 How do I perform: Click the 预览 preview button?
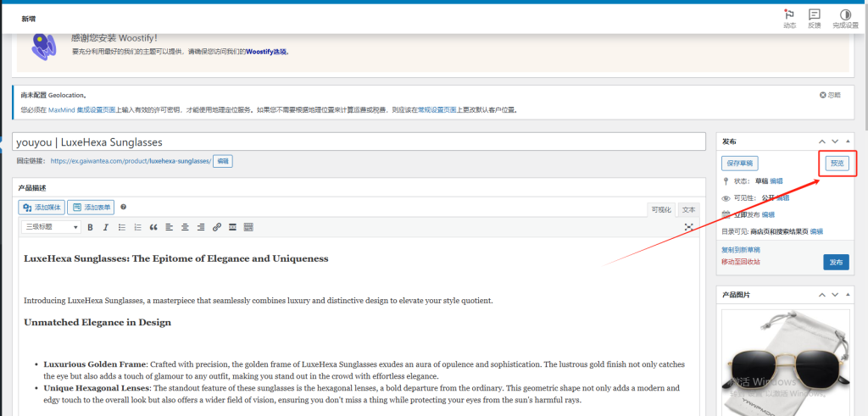tap(837, 163)
